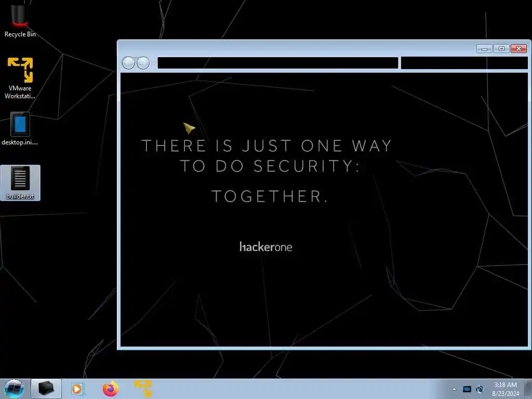532x399 pixels.
Task: Open VMware Workstation from taskbar
Action: [143, 389]
